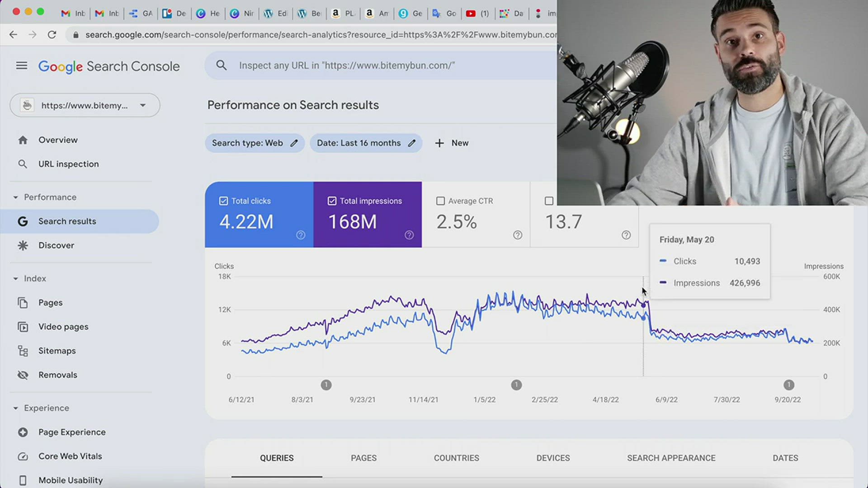Check the average position checkbox

coord(549,201)
